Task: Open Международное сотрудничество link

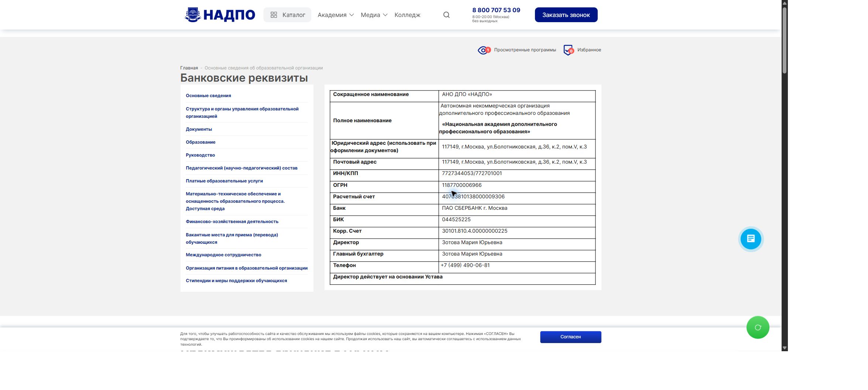Action: pos(223,255)
